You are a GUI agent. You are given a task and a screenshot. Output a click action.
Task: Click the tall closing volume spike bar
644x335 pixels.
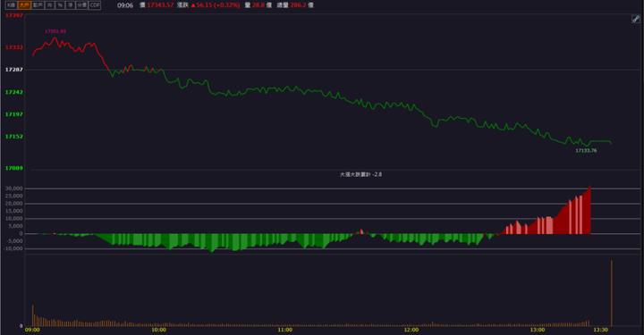[x=612, y=293]
